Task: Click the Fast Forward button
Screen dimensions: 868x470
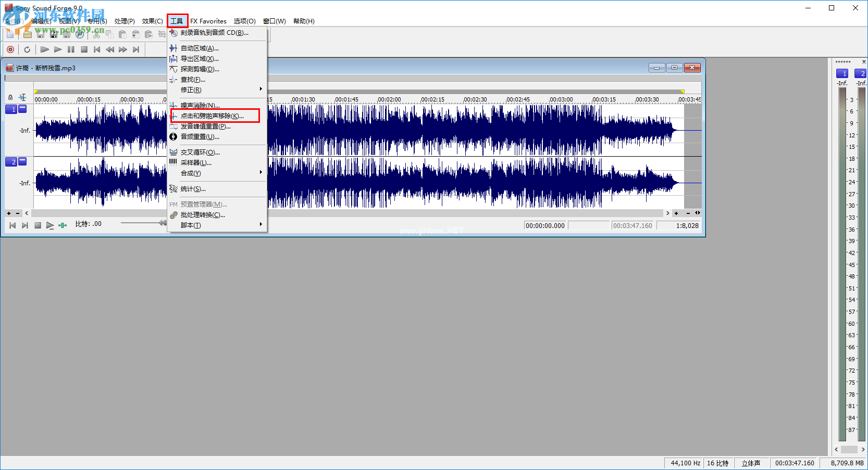Action: click(x=123, y=49)
